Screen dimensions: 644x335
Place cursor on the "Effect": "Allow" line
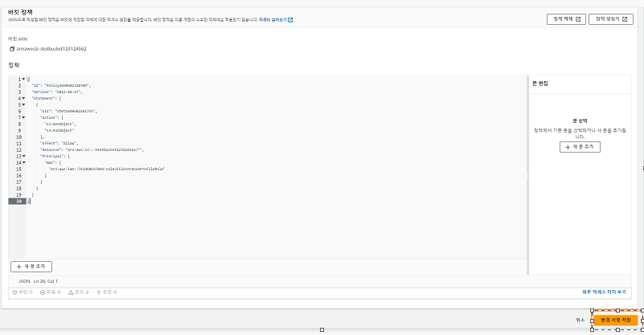point(59,143)
